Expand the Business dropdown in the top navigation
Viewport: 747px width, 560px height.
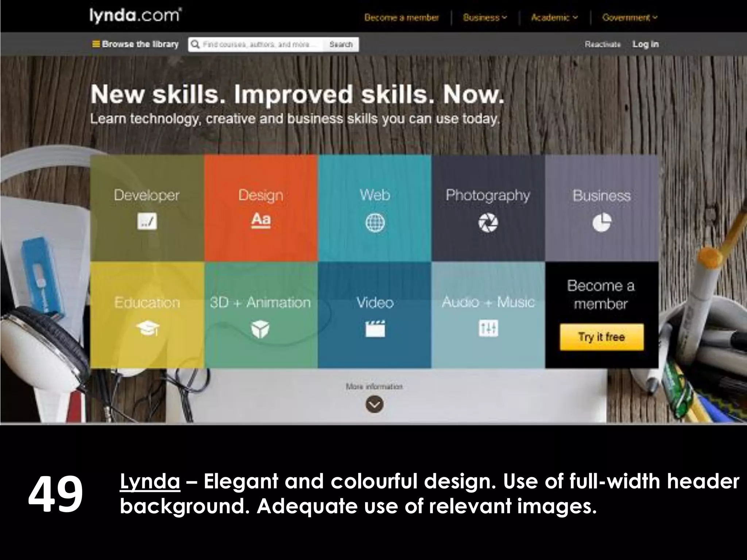(x=485, y=17)
